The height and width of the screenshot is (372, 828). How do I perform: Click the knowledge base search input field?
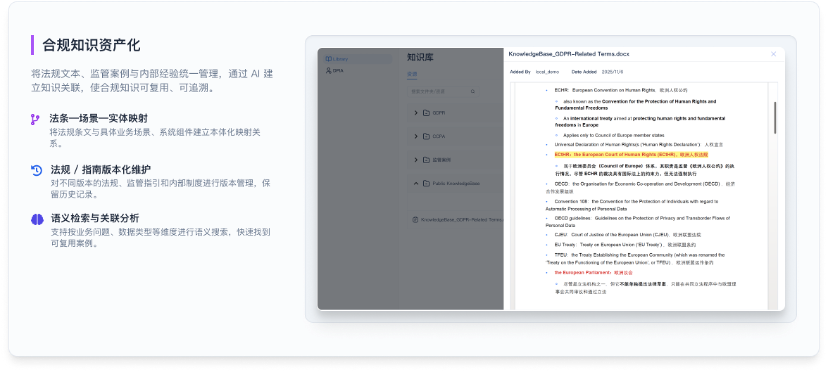[x=444, y=91]
